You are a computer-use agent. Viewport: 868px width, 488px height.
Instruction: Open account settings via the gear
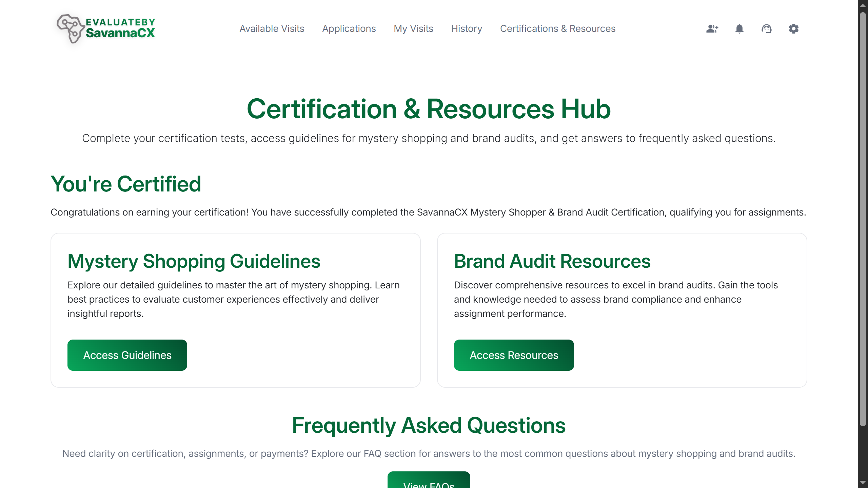pos(793,29)
